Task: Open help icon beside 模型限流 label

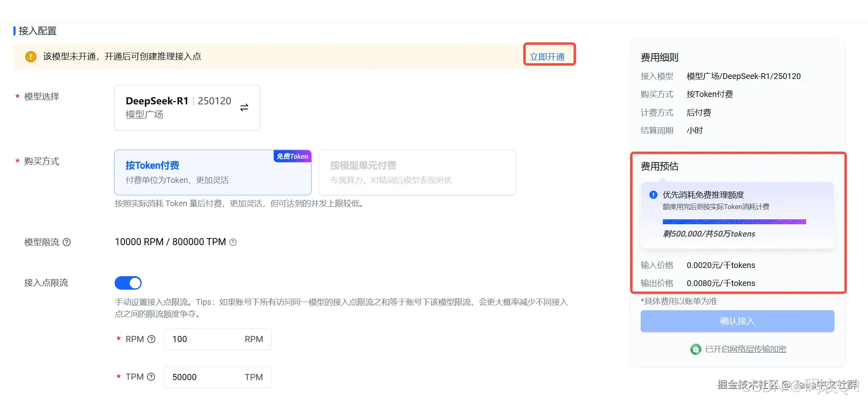Action: [67, 242]
